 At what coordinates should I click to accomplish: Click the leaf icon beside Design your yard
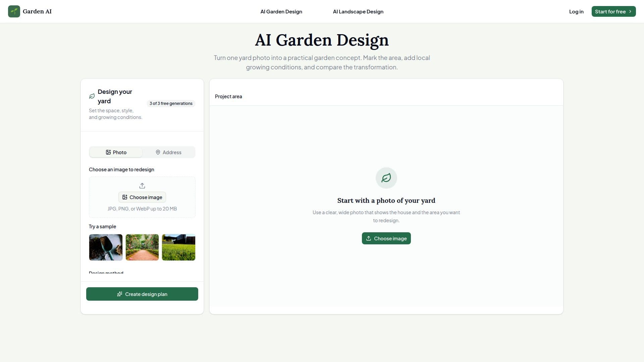(x=92, y=96)
